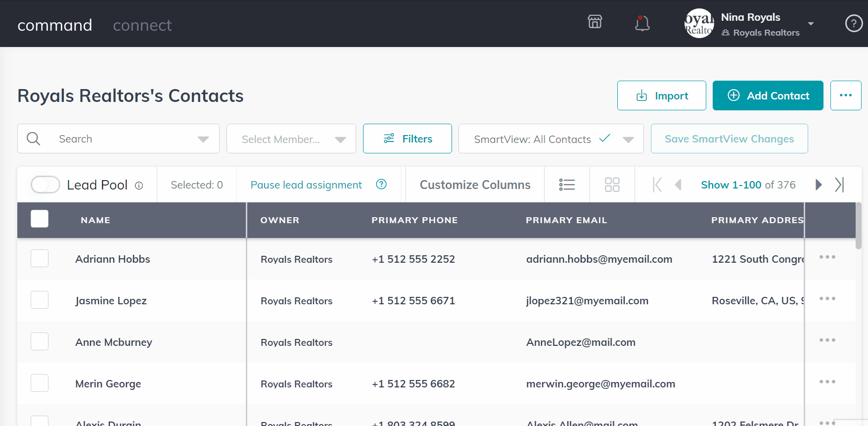This screenshot has height=426, width=868.
Task: Click email adriann.hobbs@myemail.com
Action: pos(599,259)
